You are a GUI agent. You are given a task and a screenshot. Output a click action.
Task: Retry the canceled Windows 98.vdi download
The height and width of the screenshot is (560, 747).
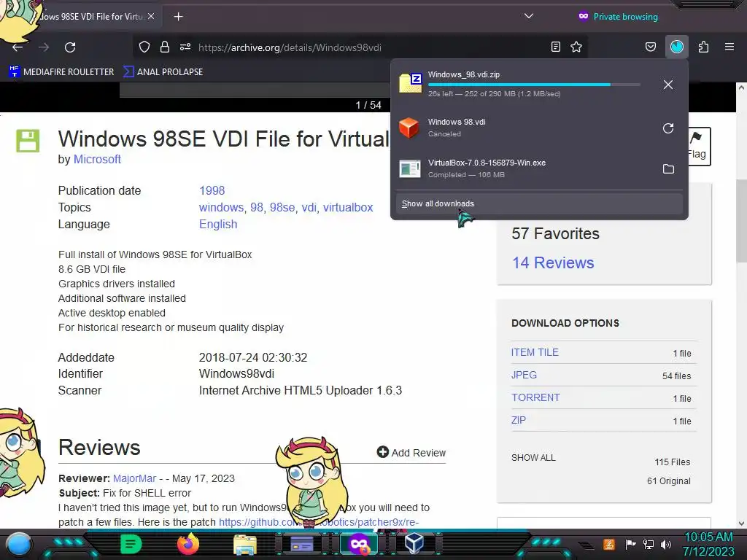click(x=668, y=128)
